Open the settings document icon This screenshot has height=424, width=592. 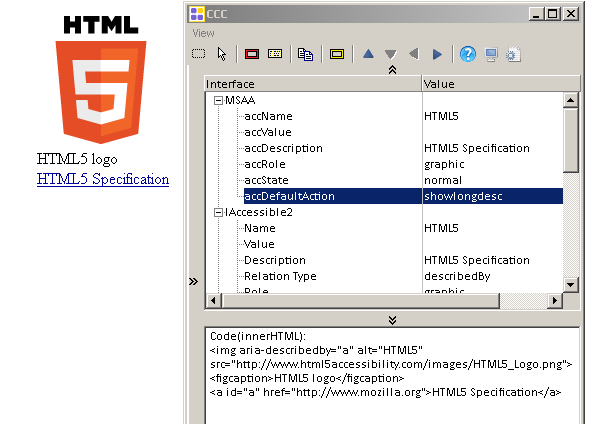pos(513,54)
